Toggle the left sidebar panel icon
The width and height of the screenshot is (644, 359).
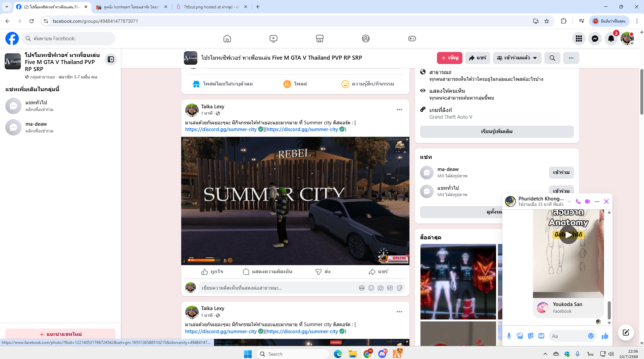click(x=110, y=59)
